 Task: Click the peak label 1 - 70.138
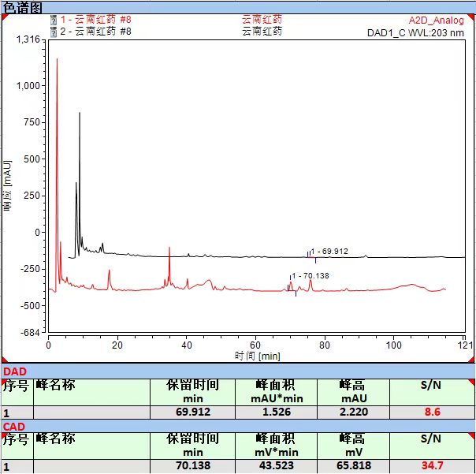tap(311, 276)
